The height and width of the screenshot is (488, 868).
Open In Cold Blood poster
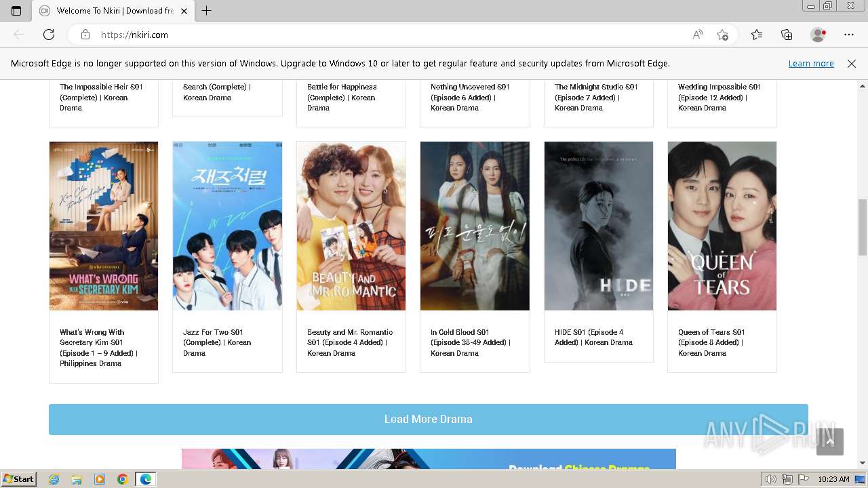tap(475, 226)
